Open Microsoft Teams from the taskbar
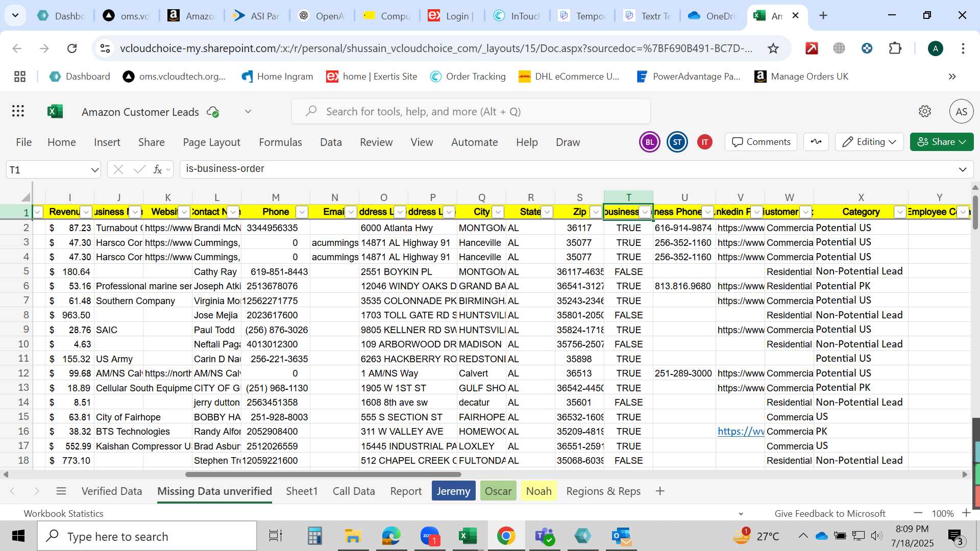 (545, 536)
